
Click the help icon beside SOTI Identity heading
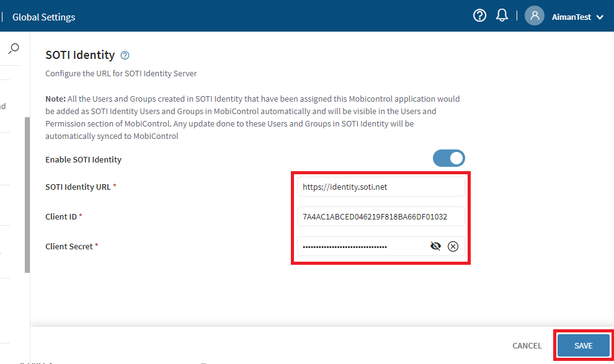125,55
